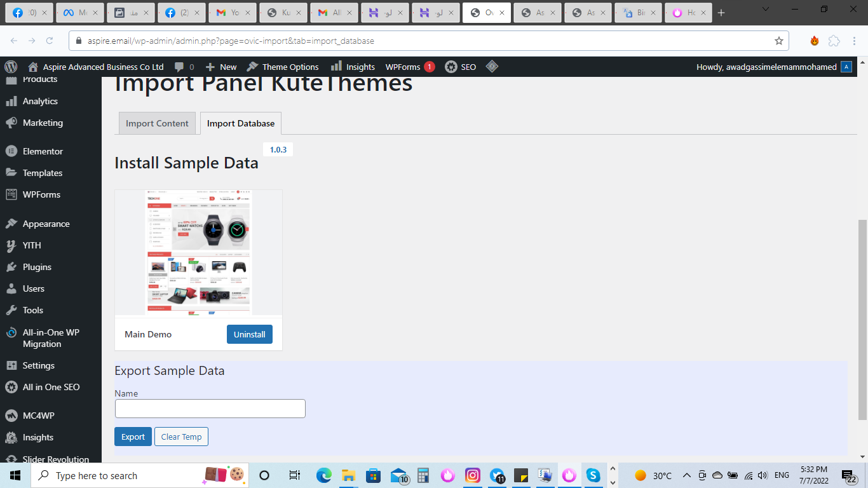Click the Main Demo label
The height and width of the screenshot is (488, 868).
point(148,334)
